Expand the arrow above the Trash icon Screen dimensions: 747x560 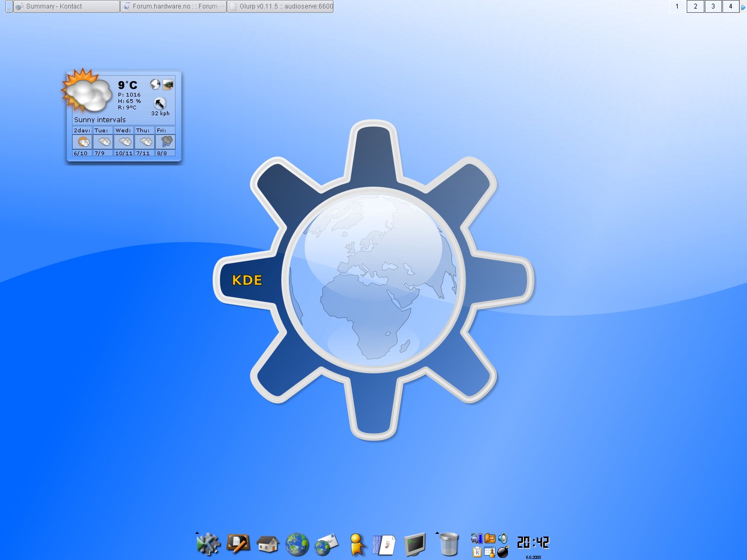click(437, 533)
